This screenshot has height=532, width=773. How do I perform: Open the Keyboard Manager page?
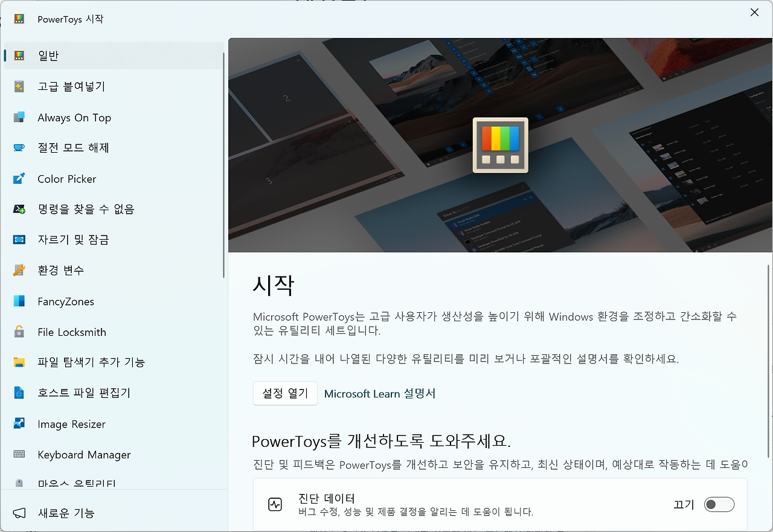coord(85,454)
